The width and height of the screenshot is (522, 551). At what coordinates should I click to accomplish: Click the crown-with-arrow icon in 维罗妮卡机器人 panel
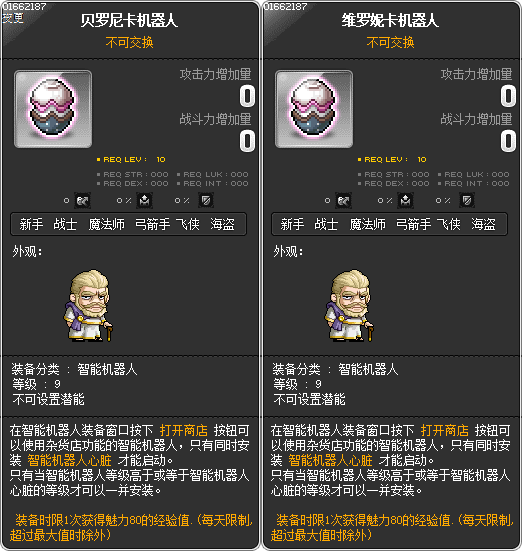(405, 200)
